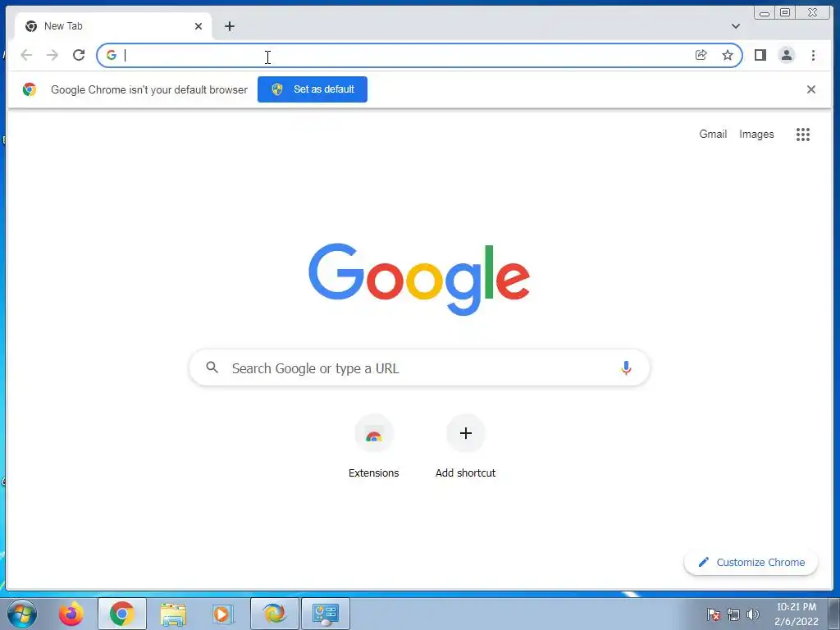Image resolution: width=840 pixels, height=630 pixels.
Task: Close the New Tab tab
Action: pos(199,26)
